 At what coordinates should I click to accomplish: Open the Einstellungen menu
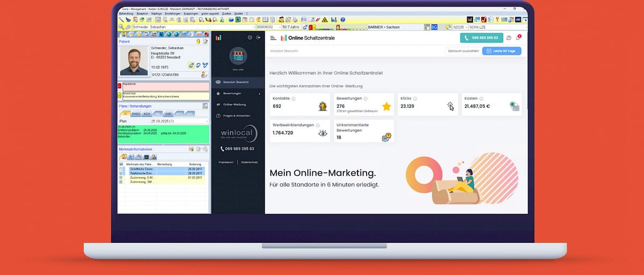(x=173, y=13)
